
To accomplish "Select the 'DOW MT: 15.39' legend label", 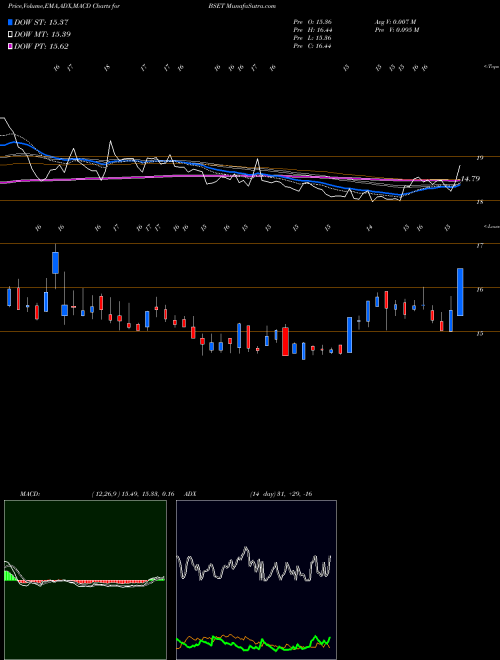I will pos(42,35).
